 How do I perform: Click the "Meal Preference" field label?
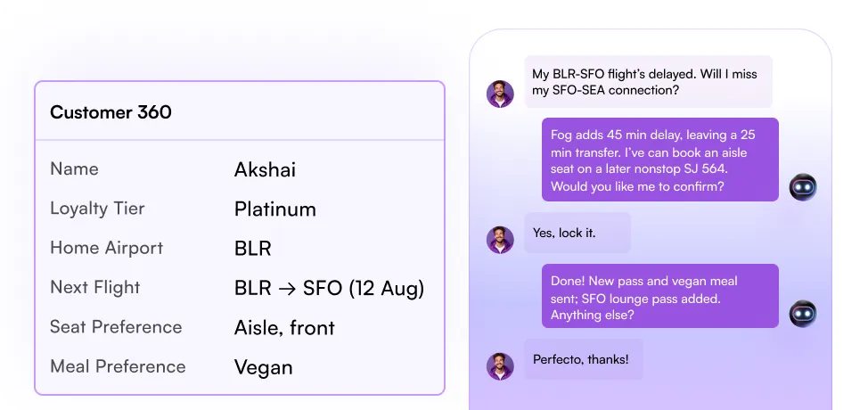coord(118,366)
